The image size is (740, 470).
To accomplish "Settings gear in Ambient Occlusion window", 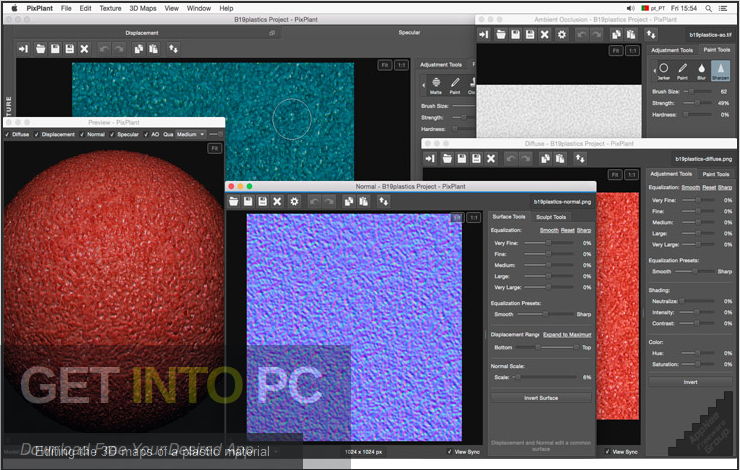I will 562,34.
